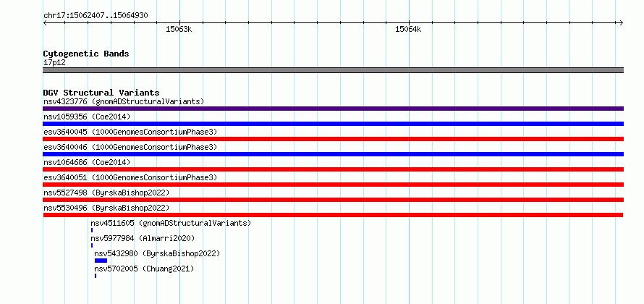Click the blue esv3640046 variant bar

pyautogui.click(x=333, y=154)
